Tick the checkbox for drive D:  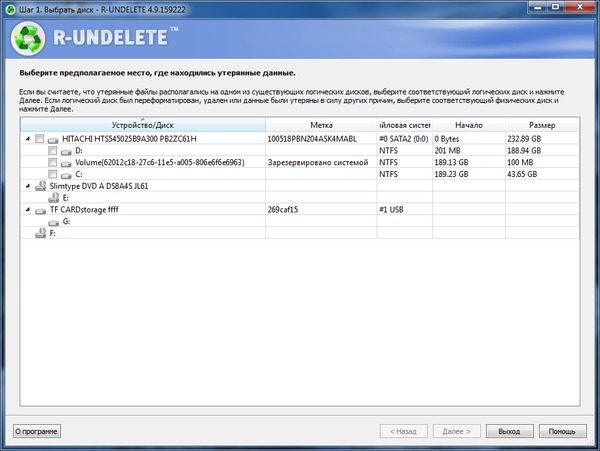tap(53, 150)
